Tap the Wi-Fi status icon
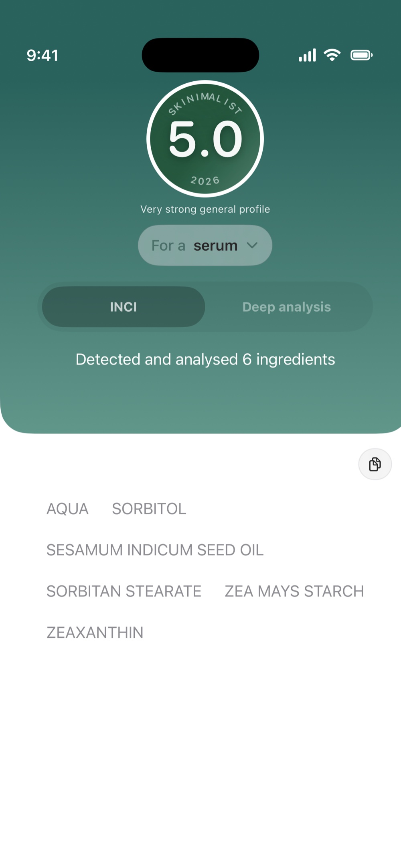Image resolution: width=401 pixels, height=868 pixels. point(332,55)
